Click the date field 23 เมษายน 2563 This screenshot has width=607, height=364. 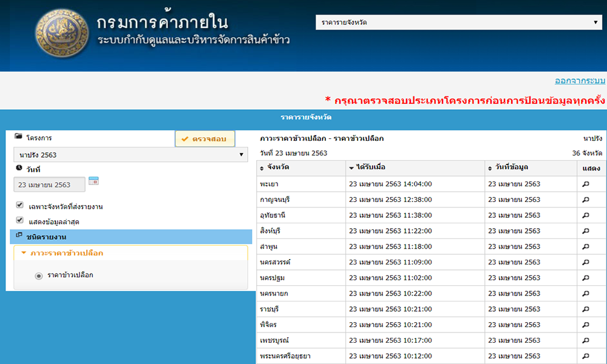(x=49, y=184)
